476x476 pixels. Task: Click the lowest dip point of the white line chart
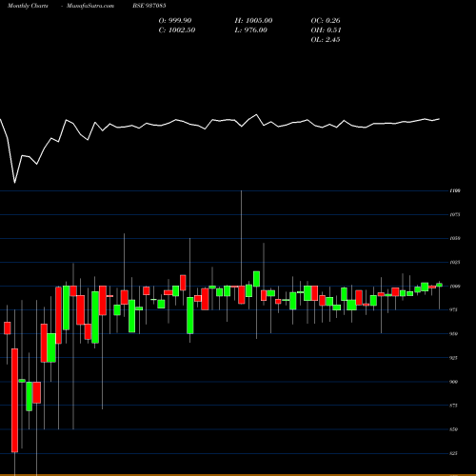click(14, 183)
